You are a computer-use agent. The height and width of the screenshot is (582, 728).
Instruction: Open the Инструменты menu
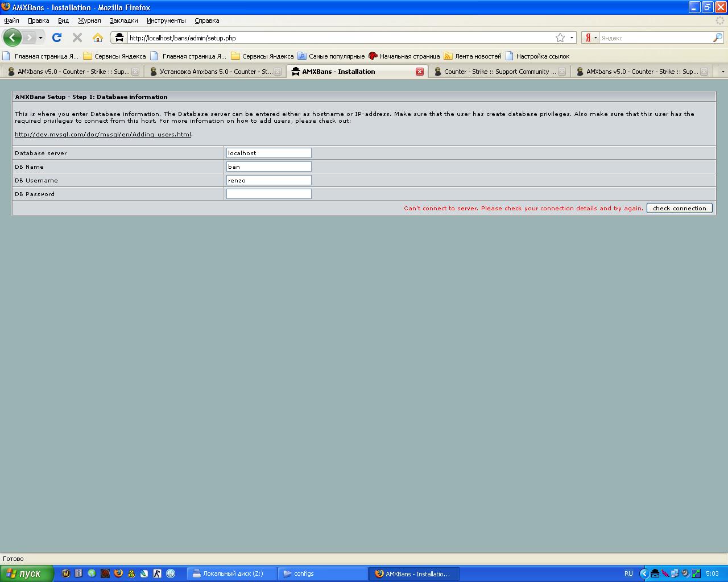[166, 20]
